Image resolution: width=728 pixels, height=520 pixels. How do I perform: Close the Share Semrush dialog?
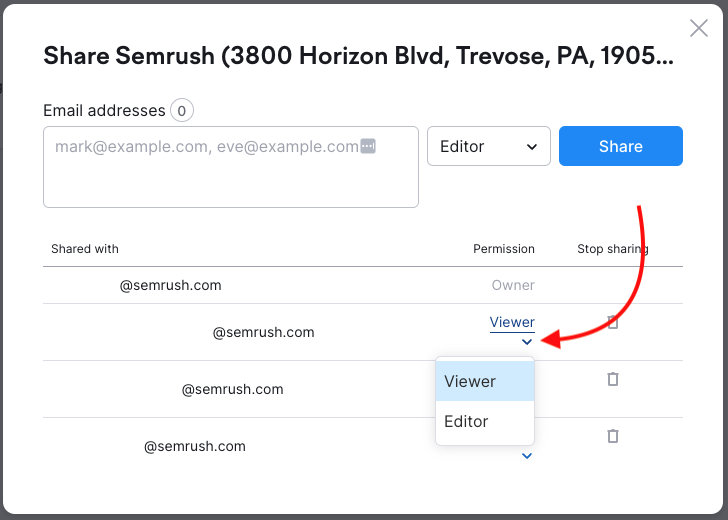pyautogui.click(x=699, y=29)
